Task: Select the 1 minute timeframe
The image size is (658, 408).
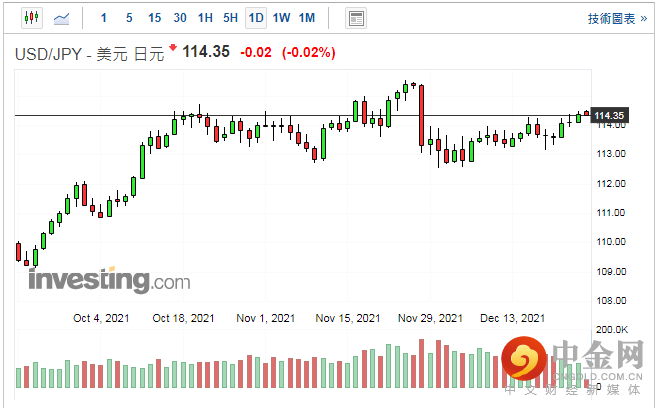Action: click(104, 18)
